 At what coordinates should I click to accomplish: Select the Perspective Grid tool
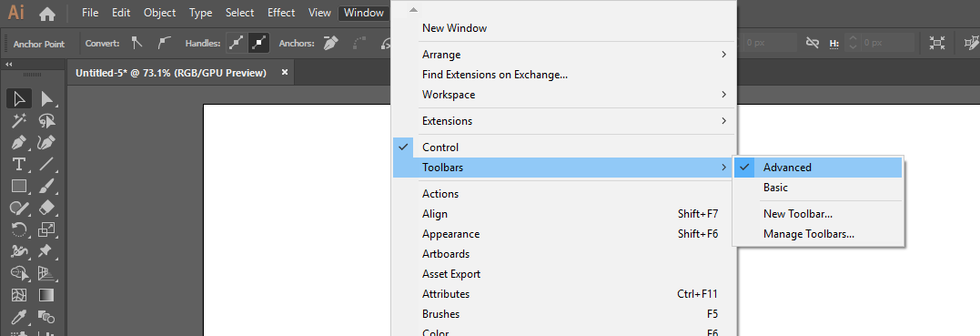[x=47, y=273]
